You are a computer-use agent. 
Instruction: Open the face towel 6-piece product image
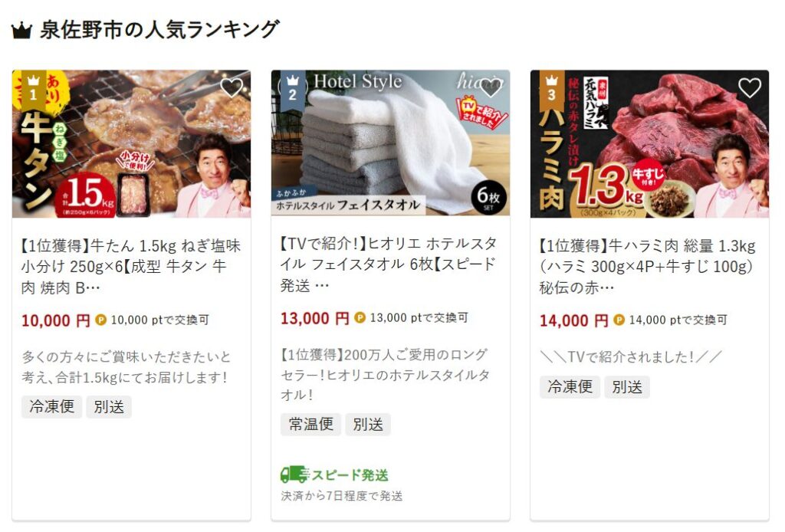[x=390, y=143]
